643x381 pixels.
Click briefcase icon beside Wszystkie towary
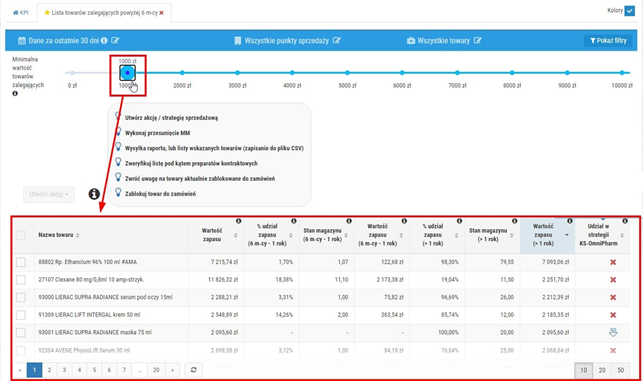point(411,41)
